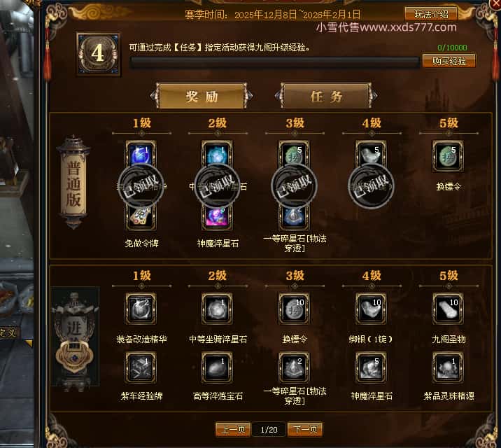Click the 紫车经验牌 reward icon
This screenshot has width=501, height=448.
tap(141, 367)
